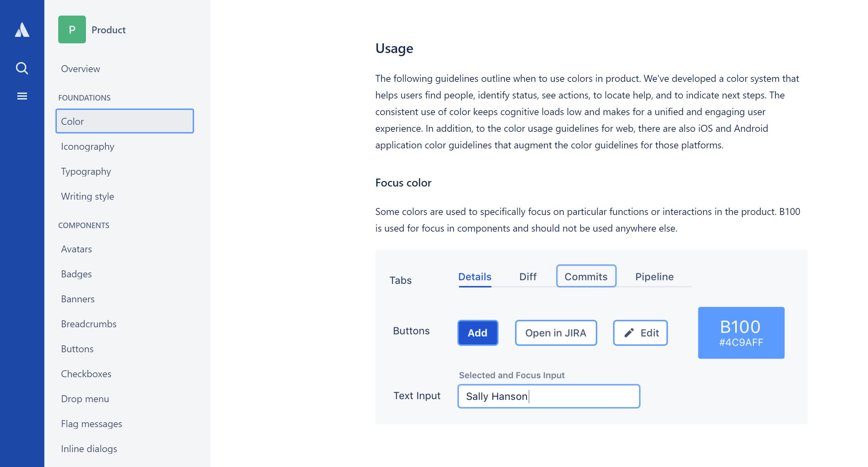Open the Typography page

tap(86, 171)
